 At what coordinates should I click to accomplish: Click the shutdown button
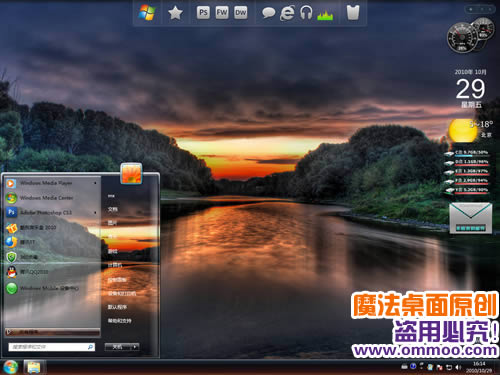point(117,347)
